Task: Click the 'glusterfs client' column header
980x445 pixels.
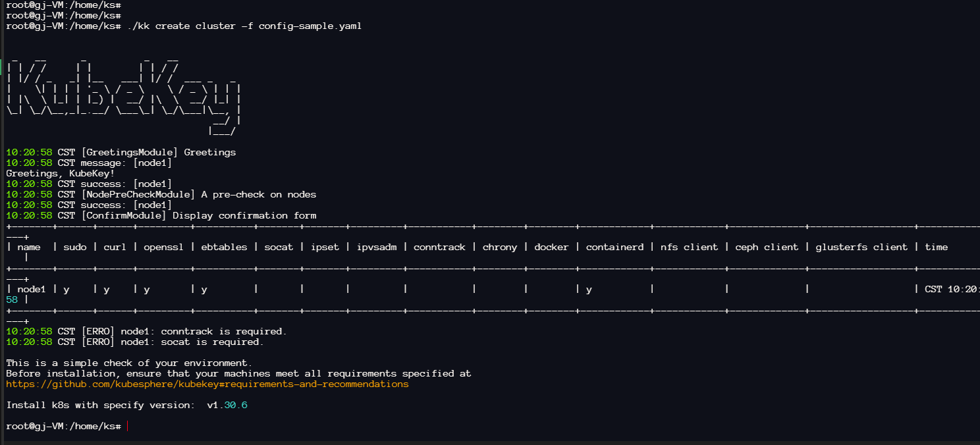Action: coord(861,247)
